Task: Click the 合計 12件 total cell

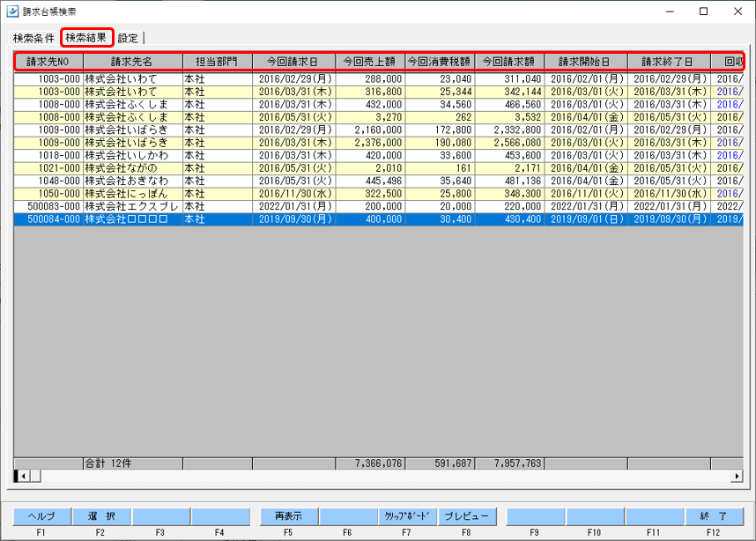Action: click(132, 463)
